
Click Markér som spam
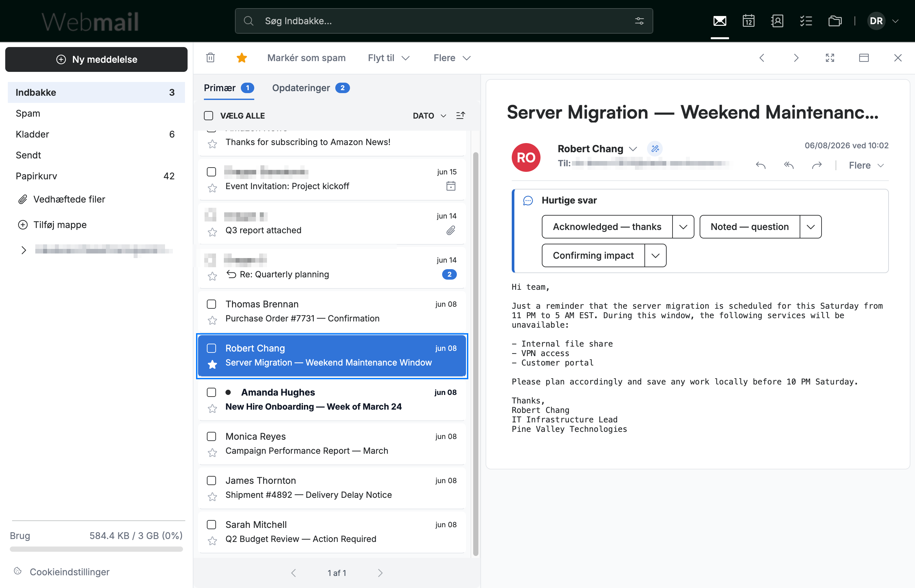point(306,57)
